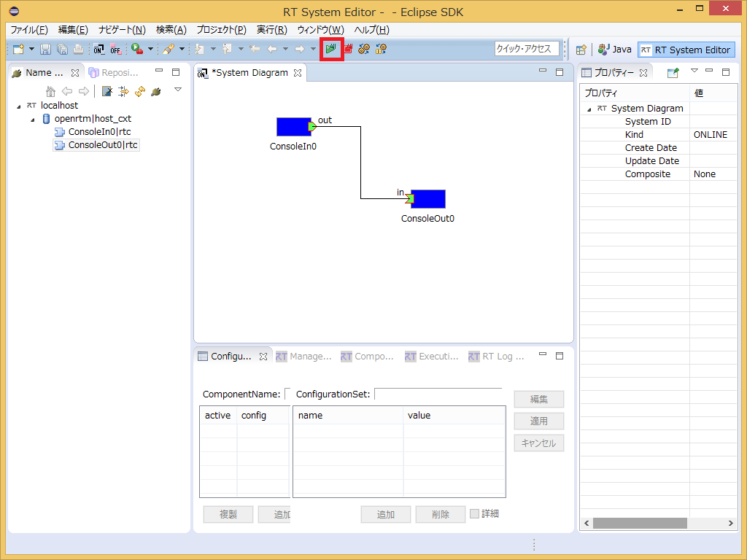The height and width of the screenshot is (560, 747).
Task: Collapse the localhost tree node
Action: tap(18, 106)
